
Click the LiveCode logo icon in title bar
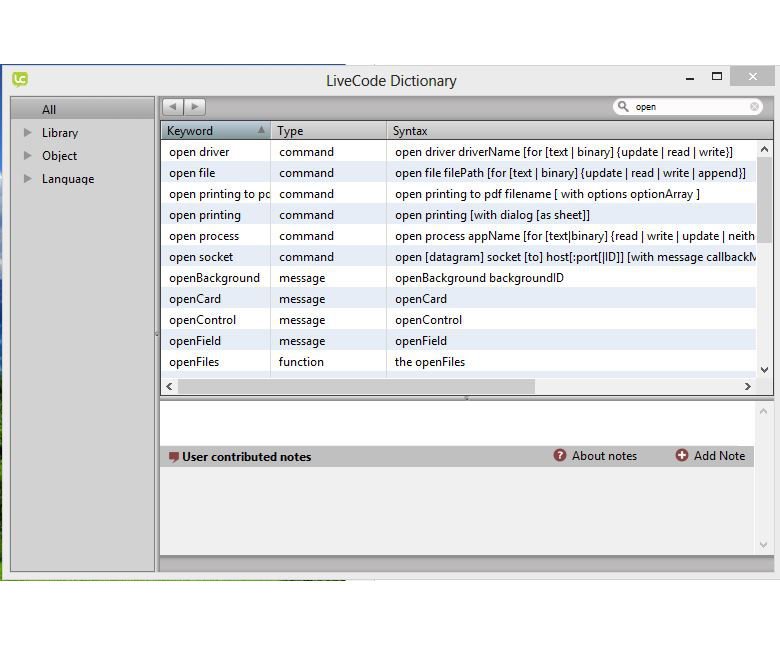tap(20, 80)
